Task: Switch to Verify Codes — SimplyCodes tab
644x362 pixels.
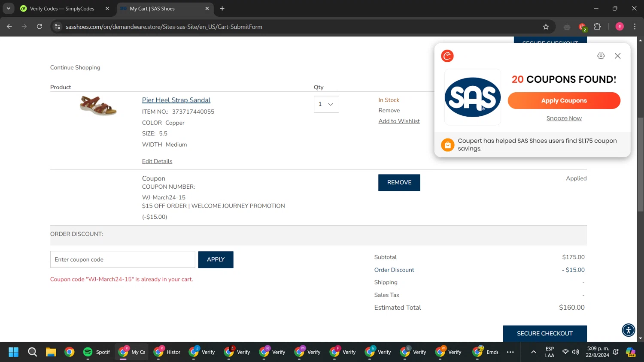Action: tap(62, 9)
